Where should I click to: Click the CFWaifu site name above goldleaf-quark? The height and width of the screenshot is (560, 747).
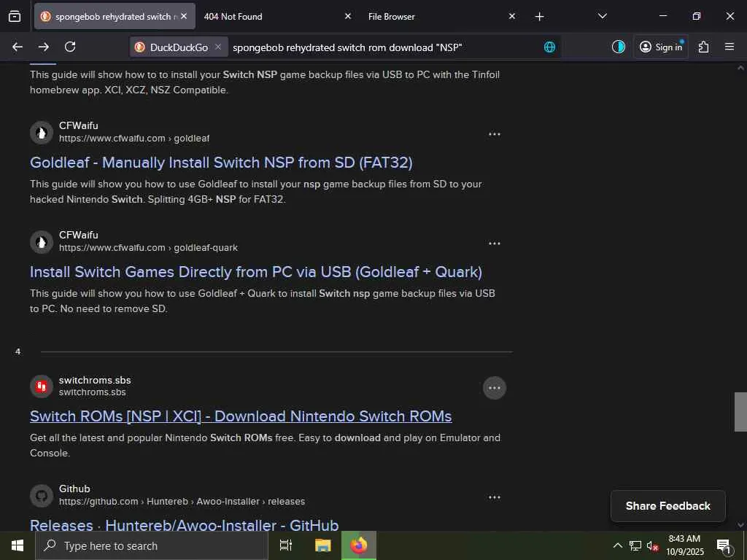[x=79, y=235]
